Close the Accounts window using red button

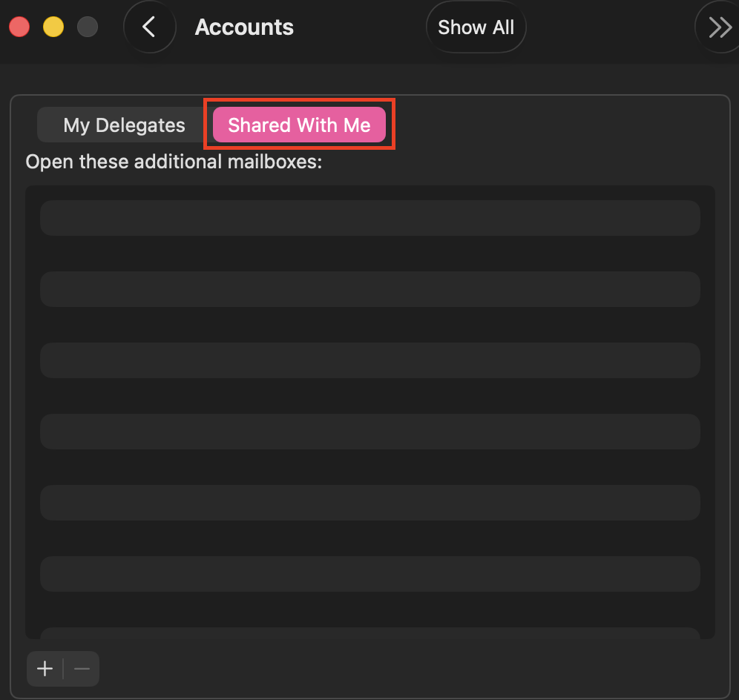[19, 27]
